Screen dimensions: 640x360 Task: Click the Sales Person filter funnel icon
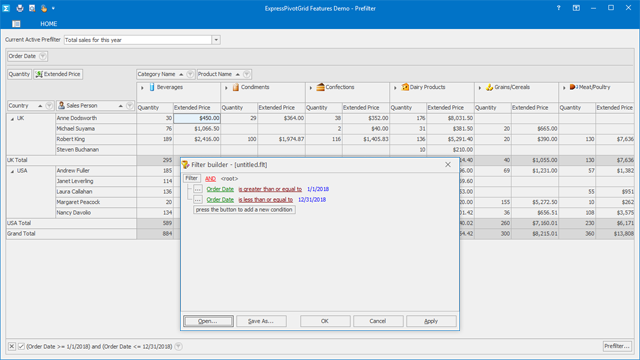click(129, 106)
